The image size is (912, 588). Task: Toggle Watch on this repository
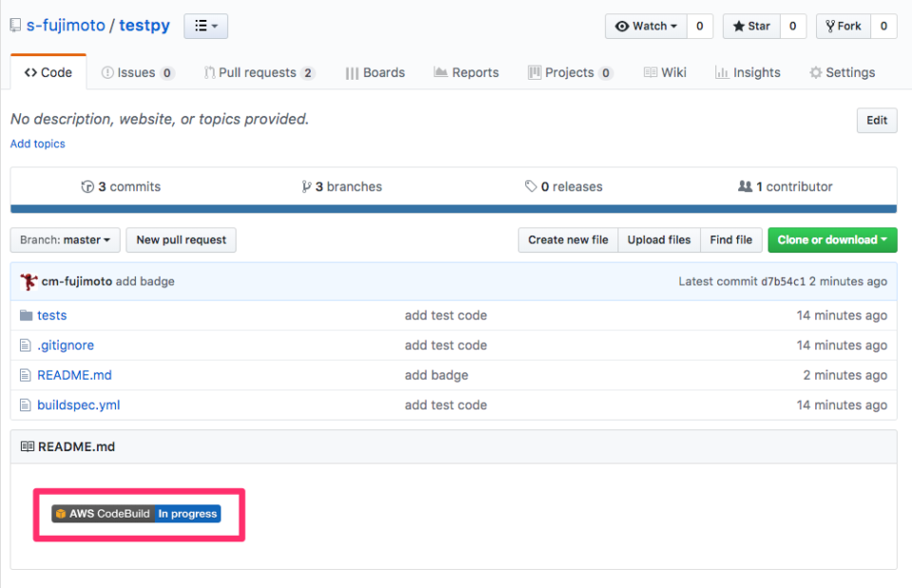pyautogui.click(x=645, y=26)
